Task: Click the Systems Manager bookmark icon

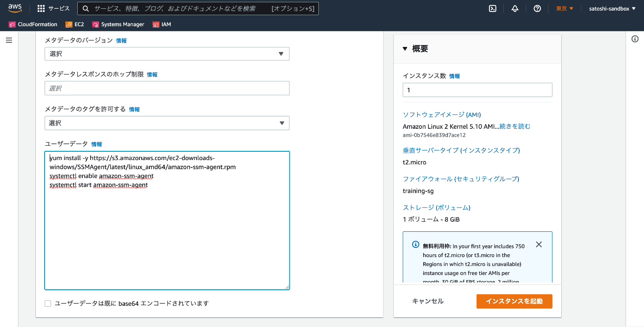Action: click(x=96, y=24)
